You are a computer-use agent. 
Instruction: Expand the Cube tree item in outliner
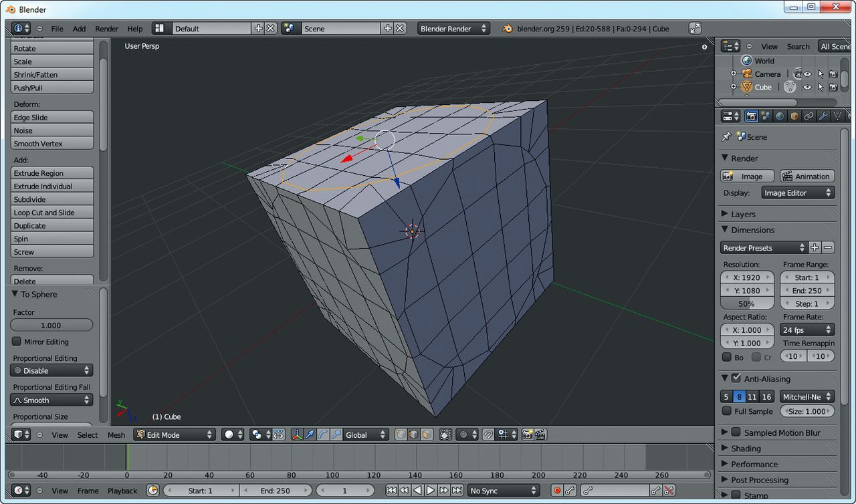pos(733,87)
